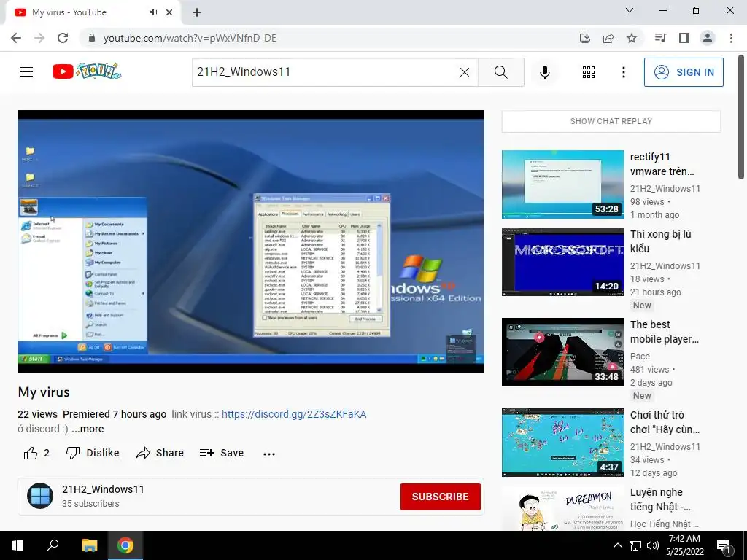Viewport: 747px width, 560px height.
Task: Close the My virus YouTube tab
Action: 169,12
